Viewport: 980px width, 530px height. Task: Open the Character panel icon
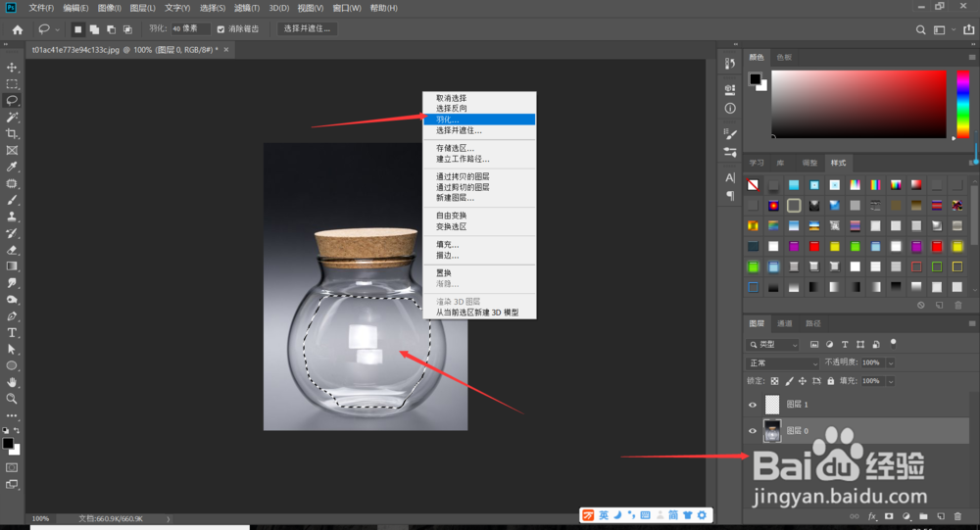730,178
